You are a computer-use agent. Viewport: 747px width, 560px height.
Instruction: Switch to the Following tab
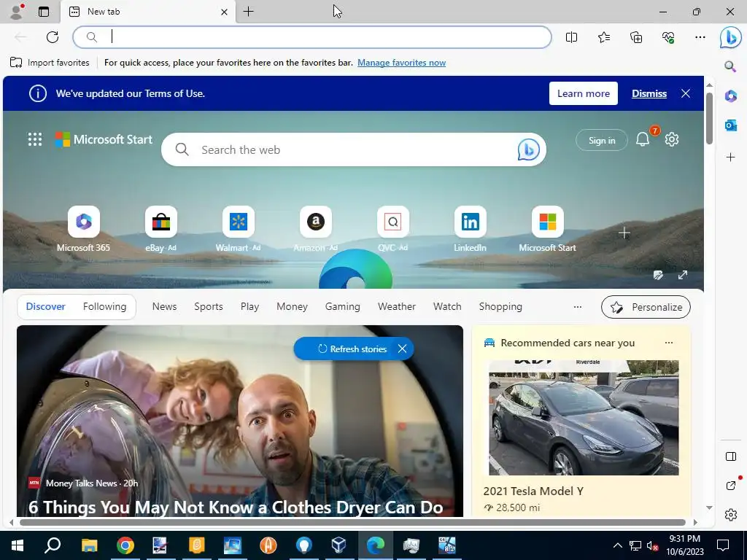coord(104,307)
